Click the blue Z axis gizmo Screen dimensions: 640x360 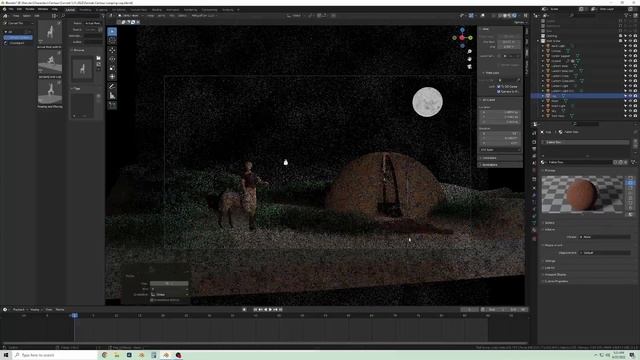click(x=462, y=30)
